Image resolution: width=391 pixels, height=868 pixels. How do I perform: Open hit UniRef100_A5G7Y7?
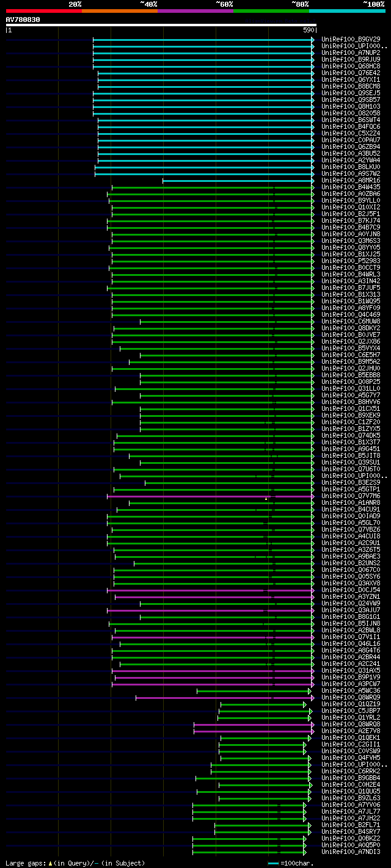point(351,395)
